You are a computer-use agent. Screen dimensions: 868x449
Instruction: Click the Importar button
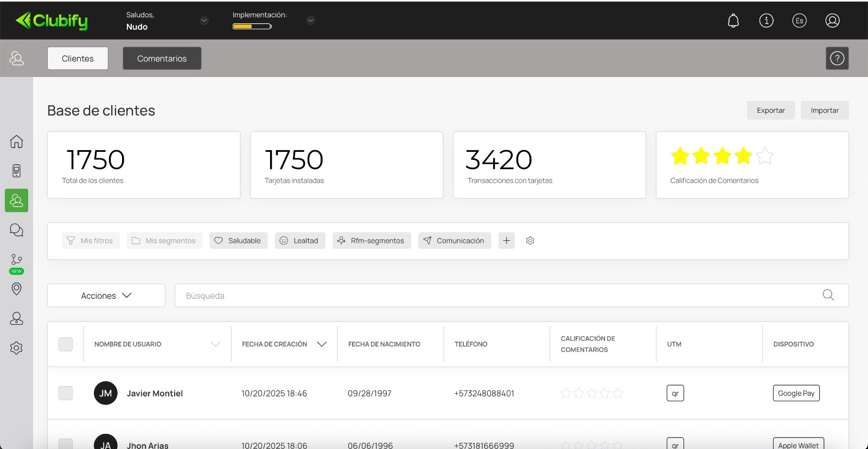825,110
